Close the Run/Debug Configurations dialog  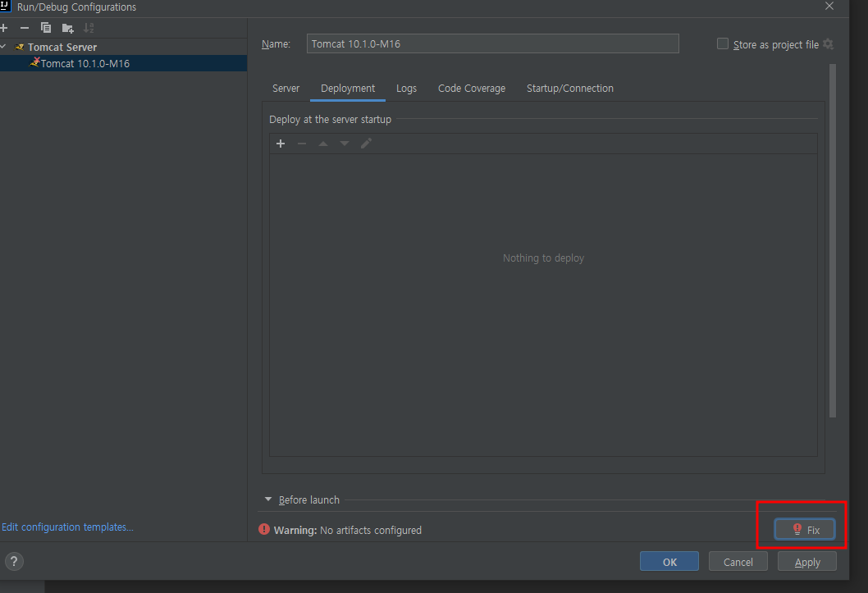829,6
